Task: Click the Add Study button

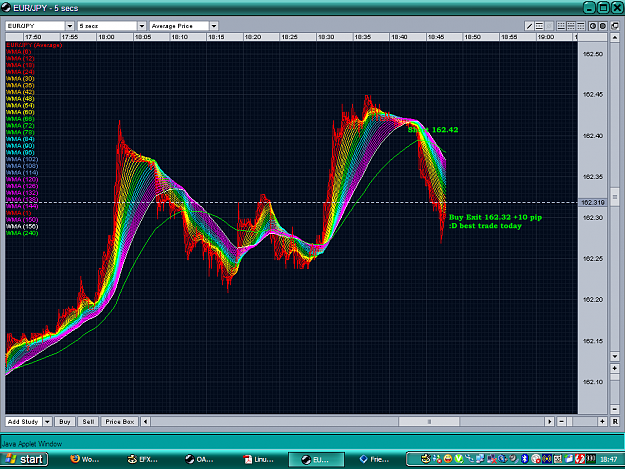Action: pos(23,422)
